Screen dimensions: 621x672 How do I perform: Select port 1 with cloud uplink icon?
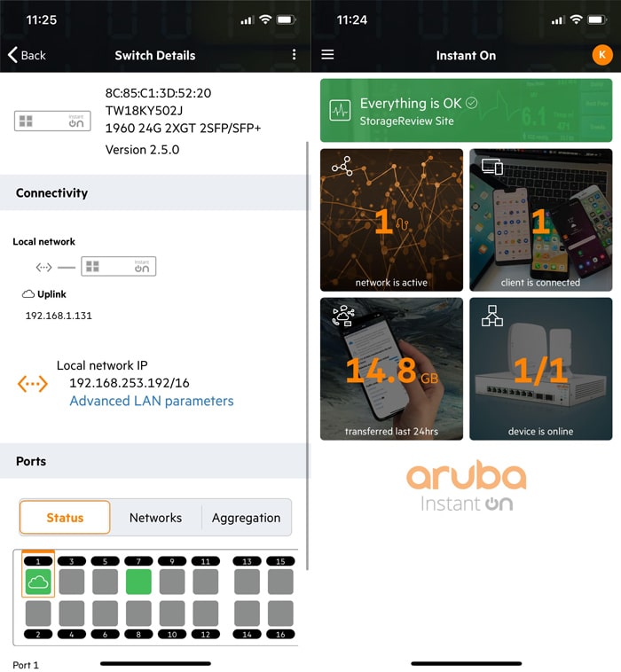coord(38,582)
